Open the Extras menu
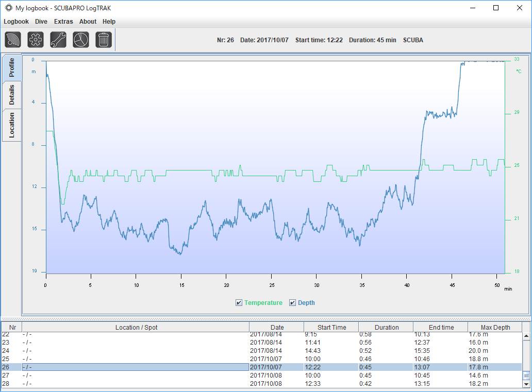532x392 pixels. pyautogui.click(x=63, y=21)
